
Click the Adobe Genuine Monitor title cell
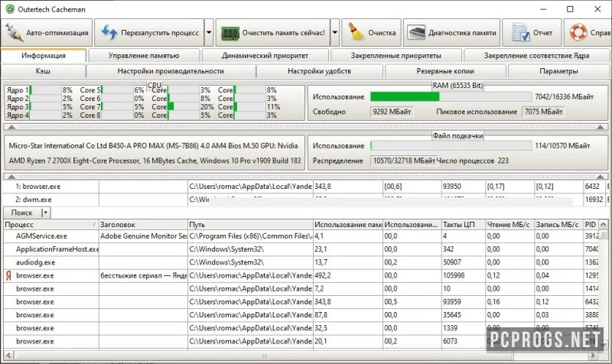tap(143, 236)
